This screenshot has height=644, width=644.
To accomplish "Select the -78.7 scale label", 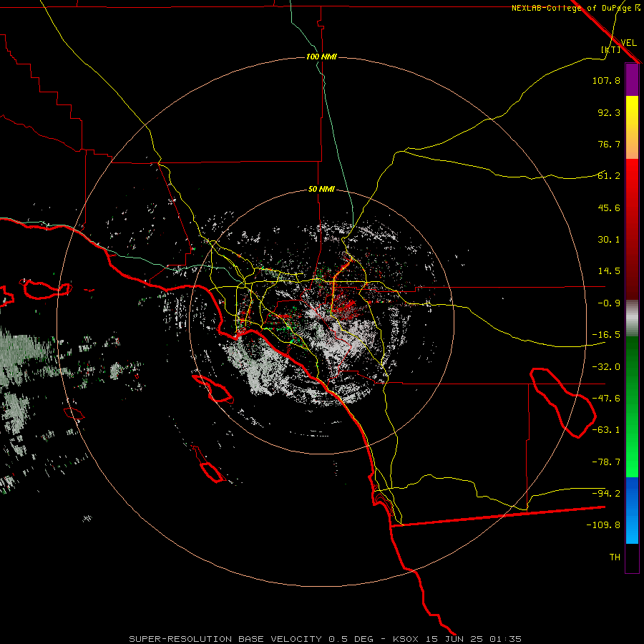I will [606, 462].
